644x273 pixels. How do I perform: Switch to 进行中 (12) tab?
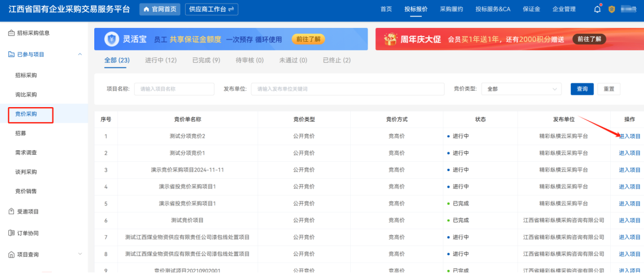[161, 61]
